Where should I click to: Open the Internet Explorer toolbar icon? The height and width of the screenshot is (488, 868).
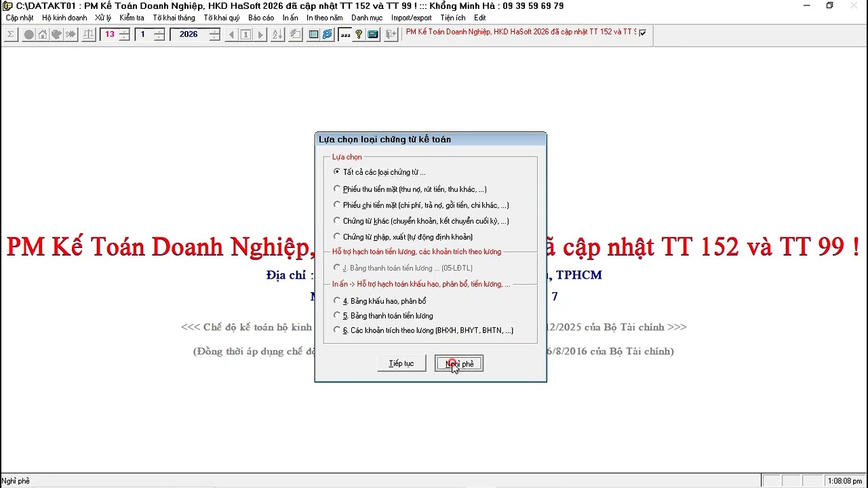point(328,35)
